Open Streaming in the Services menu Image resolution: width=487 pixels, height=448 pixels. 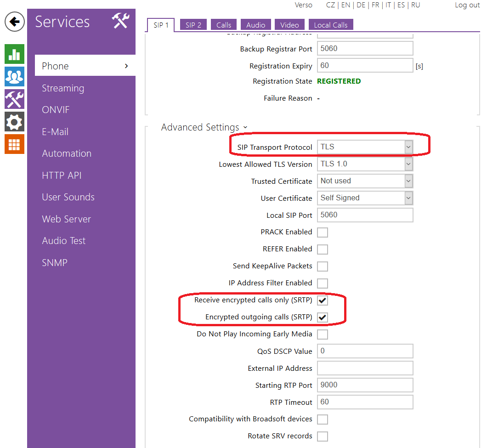point(63,88)
